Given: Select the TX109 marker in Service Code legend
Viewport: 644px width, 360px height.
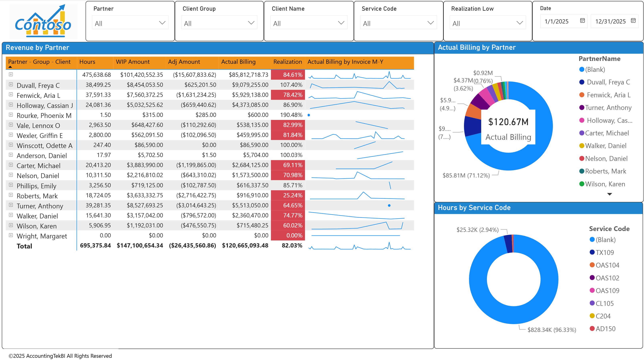Looking at the screenshot, I should point(592,252).
